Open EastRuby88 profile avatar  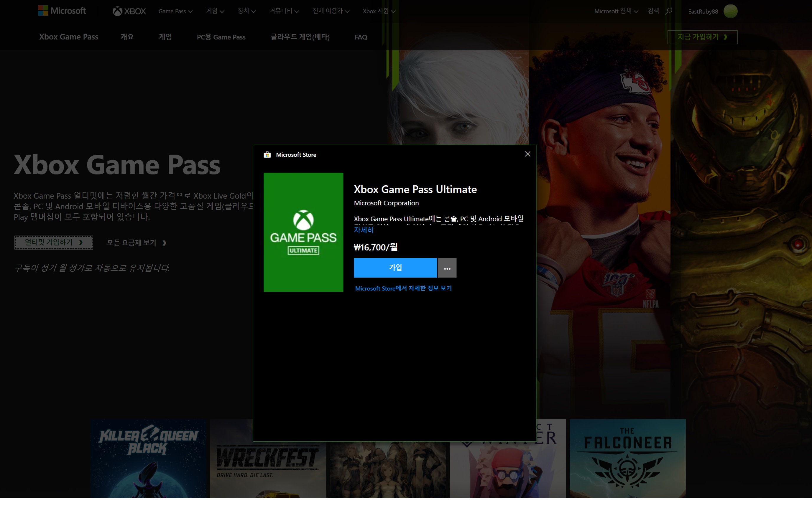[730, 11]
